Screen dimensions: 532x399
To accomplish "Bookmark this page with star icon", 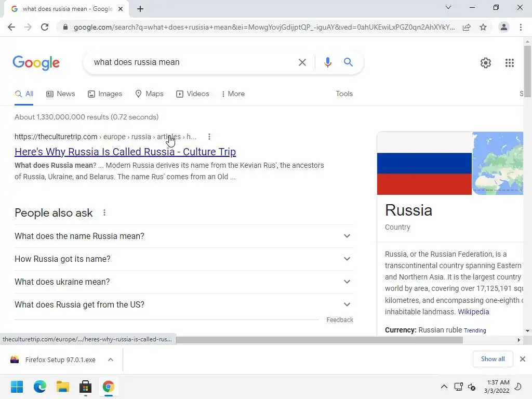I will click(x=483, y=27).
